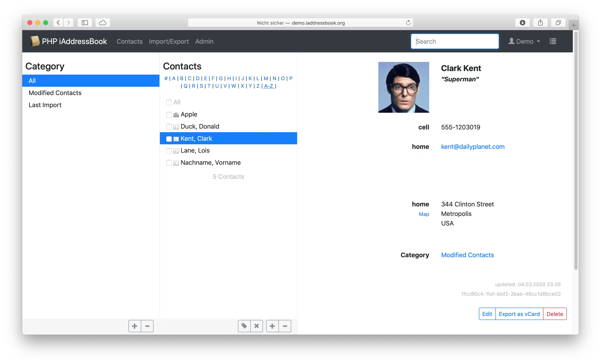Click the Safari address bar
This screenshot has height=364, width=601.
tap(300, 23)
